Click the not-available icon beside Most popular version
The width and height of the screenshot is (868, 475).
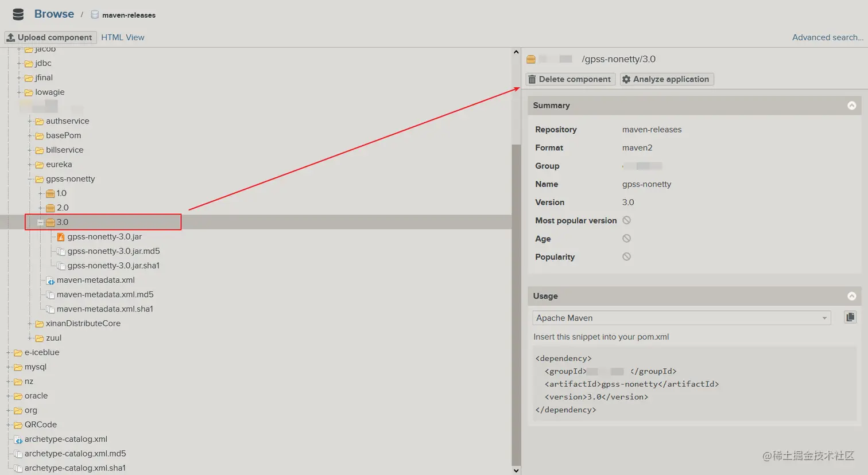point(626,220)
